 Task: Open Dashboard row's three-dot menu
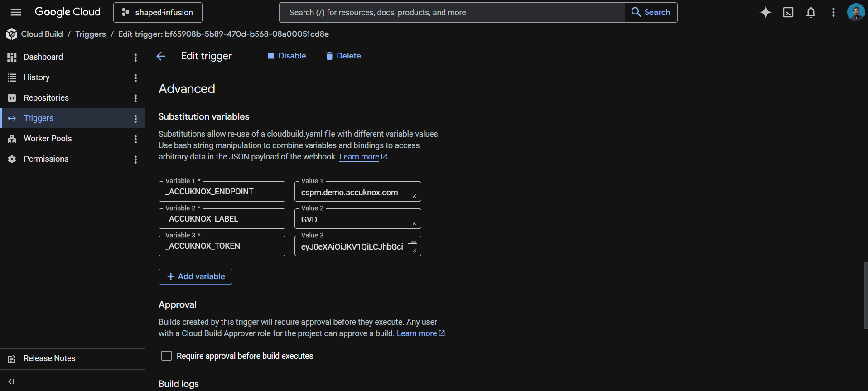click(x=135, y=58)
